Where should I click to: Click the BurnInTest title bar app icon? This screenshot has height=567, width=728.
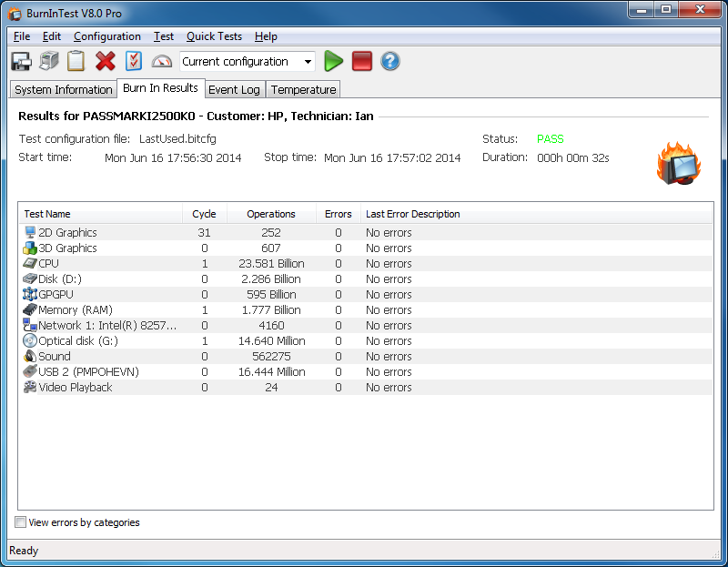15,14
